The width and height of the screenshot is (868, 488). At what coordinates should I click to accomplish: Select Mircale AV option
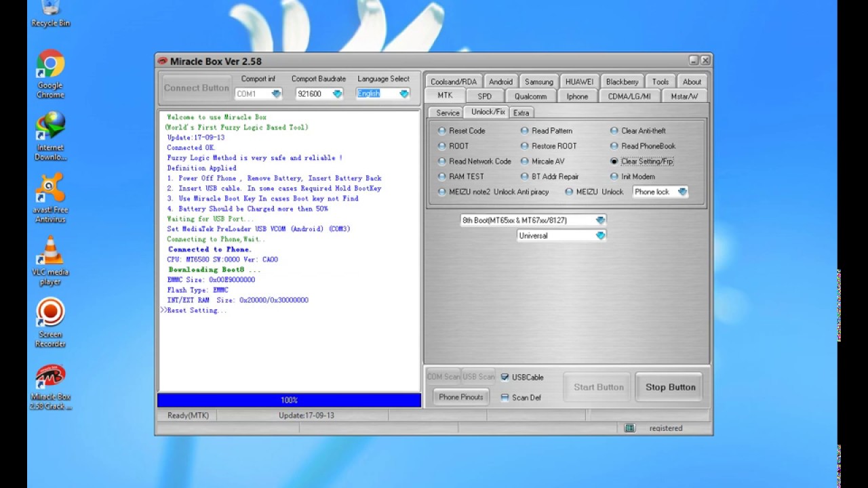(542, 161)
